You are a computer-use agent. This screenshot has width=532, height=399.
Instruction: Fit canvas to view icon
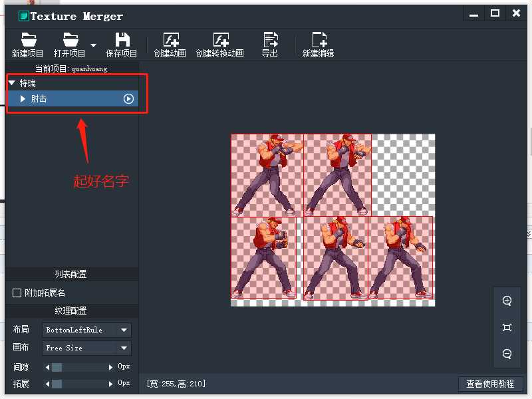point(507,327)
